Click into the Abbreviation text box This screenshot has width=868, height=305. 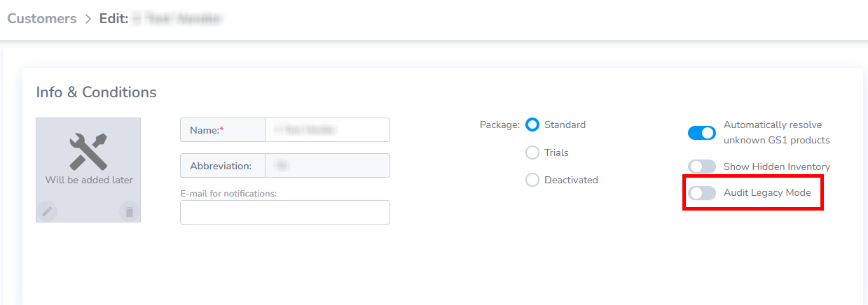coord(327,166)
